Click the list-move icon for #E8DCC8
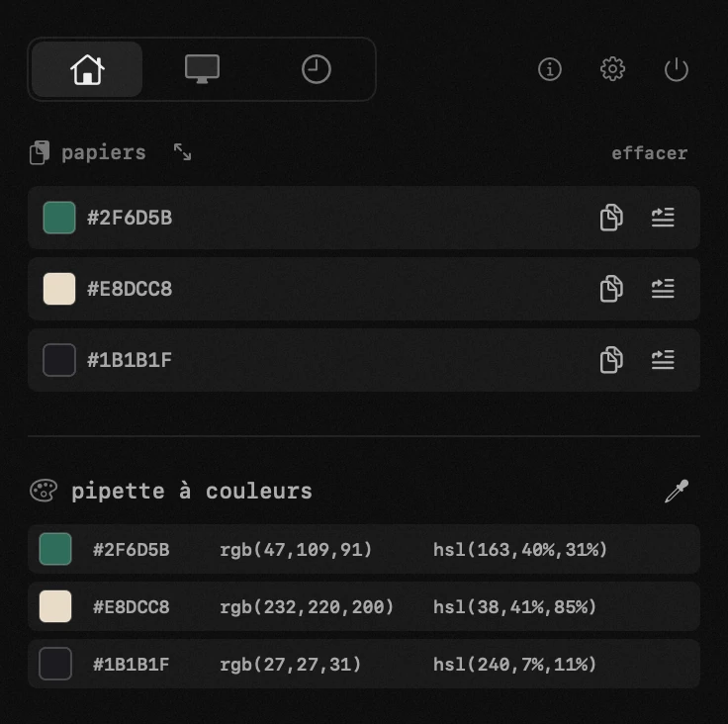Image resolution: width=728 pixels, height=724 pixels. (x=663, y=289)
